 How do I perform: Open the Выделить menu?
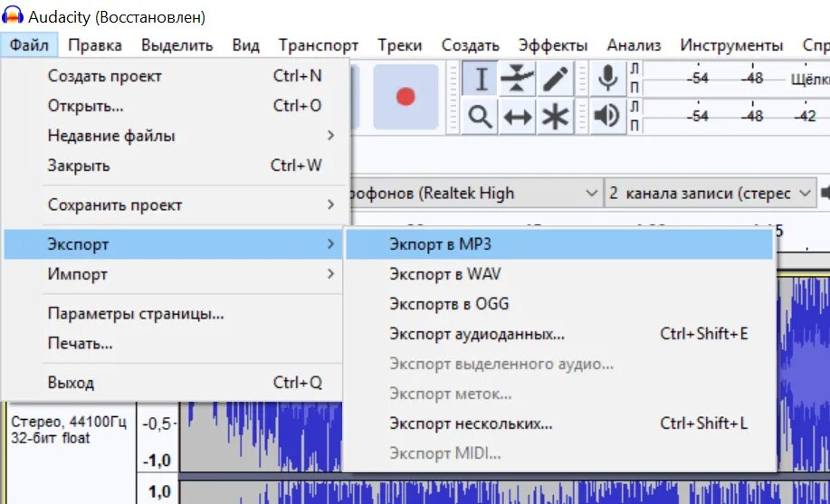176,45
